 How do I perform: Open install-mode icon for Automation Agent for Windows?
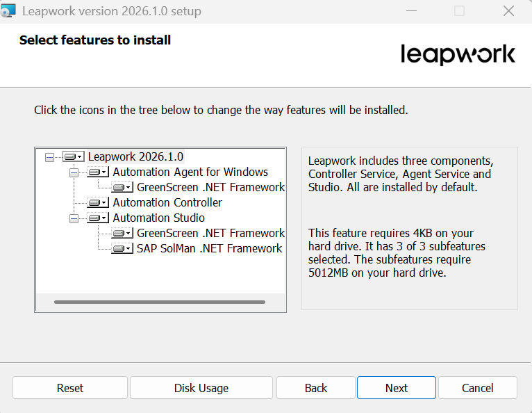pos(98,172)
